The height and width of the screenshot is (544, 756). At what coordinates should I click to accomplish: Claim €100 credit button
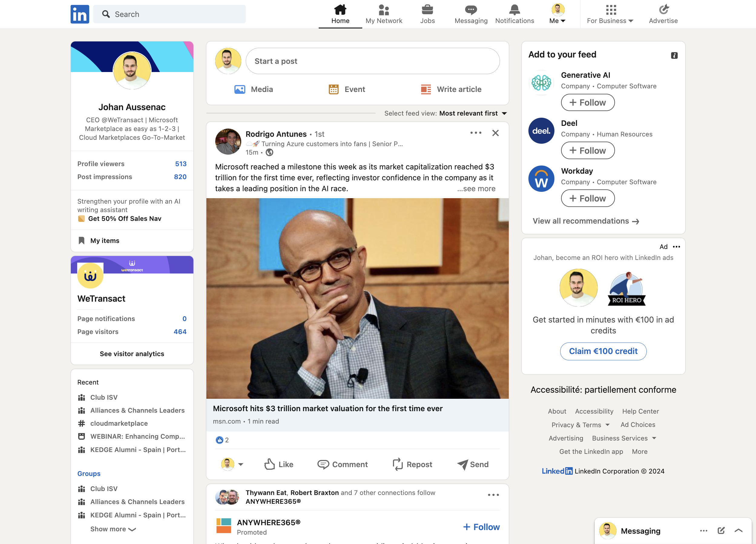pyautogui.click(x=603, y=351)
